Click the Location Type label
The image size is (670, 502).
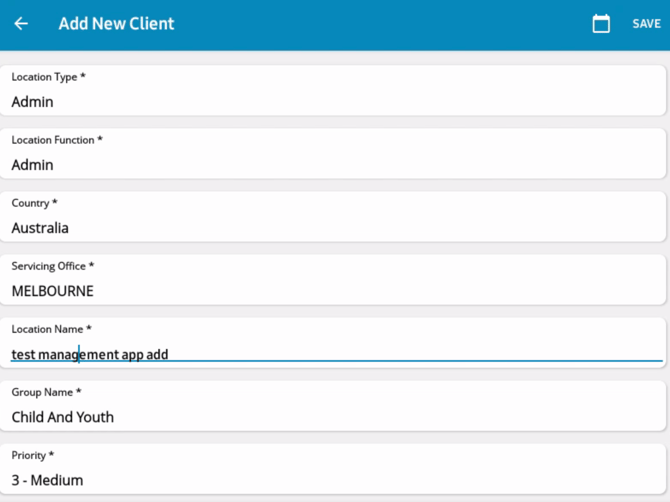48,77
